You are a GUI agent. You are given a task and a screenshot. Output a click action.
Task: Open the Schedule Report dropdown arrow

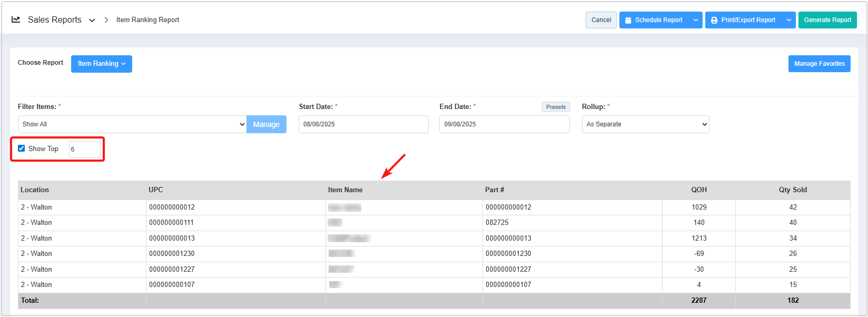(x=696, y=20)
